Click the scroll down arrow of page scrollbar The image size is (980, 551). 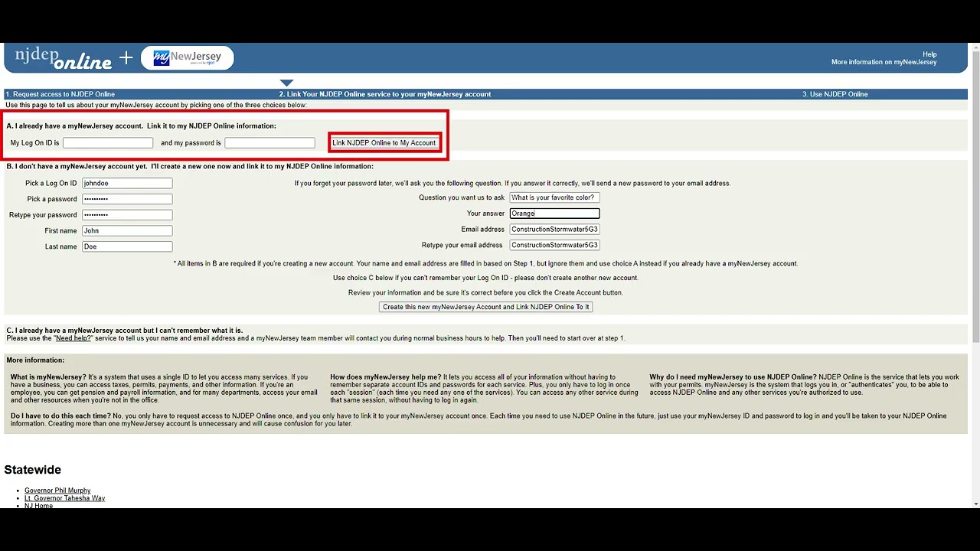pyautogui.click(x=975, y=504)
